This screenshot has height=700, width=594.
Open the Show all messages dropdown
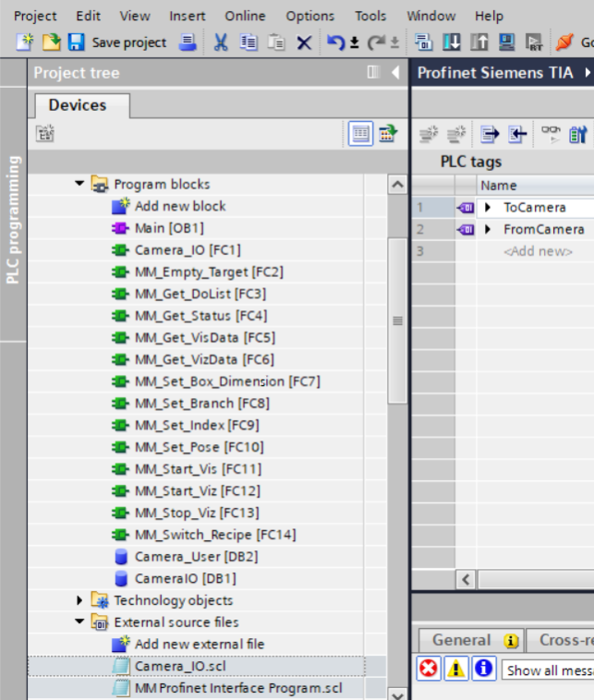(x=549, y=670)
